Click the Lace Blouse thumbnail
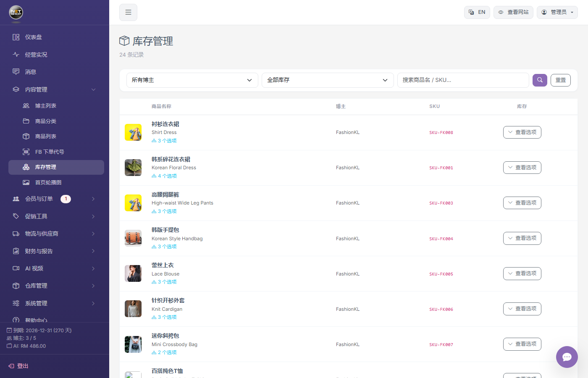This screenshot has height=378, width=588. point(133,273)
